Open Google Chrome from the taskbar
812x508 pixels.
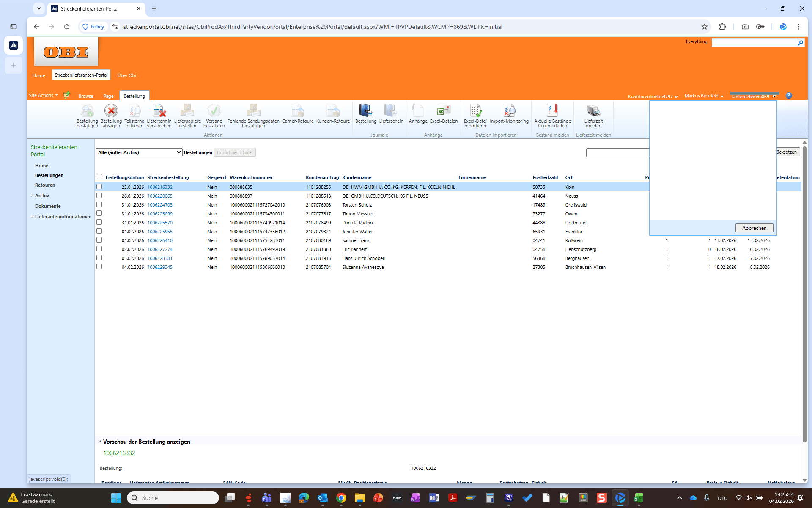pos(341,498)
